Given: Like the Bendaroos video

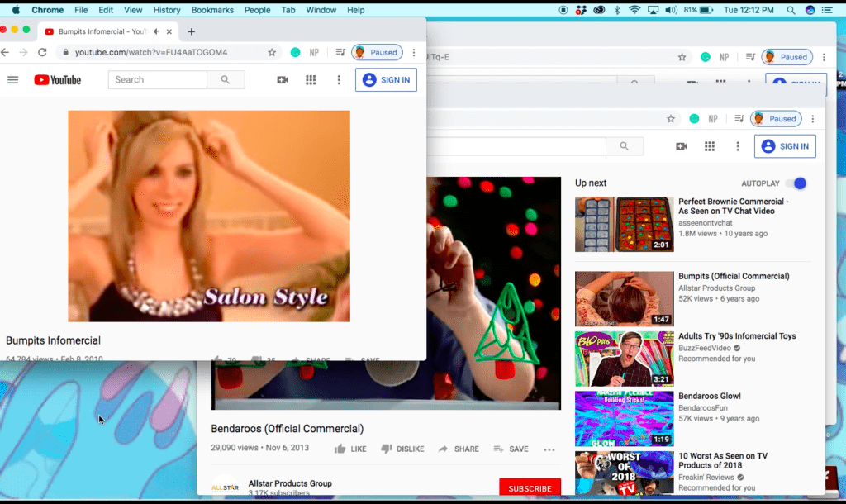Looking at the screenshot, I should click(350, 449).
